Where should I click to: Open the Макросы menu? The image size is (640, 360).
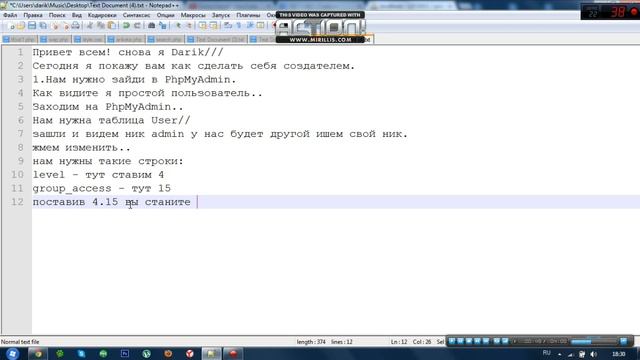[193, 15]
